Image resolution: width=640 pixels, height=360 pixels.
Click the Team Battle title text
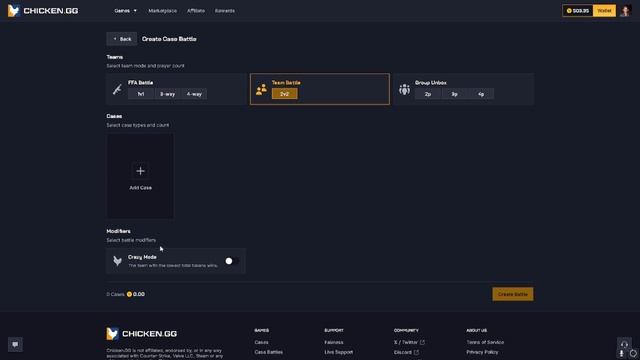(286, 82)
